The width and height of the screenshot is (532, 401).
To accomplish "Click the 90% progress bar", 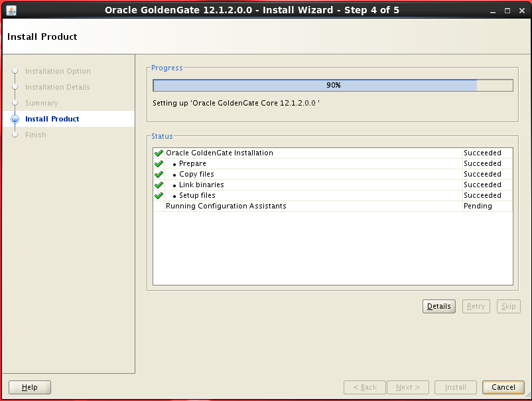I will (333, 85).
